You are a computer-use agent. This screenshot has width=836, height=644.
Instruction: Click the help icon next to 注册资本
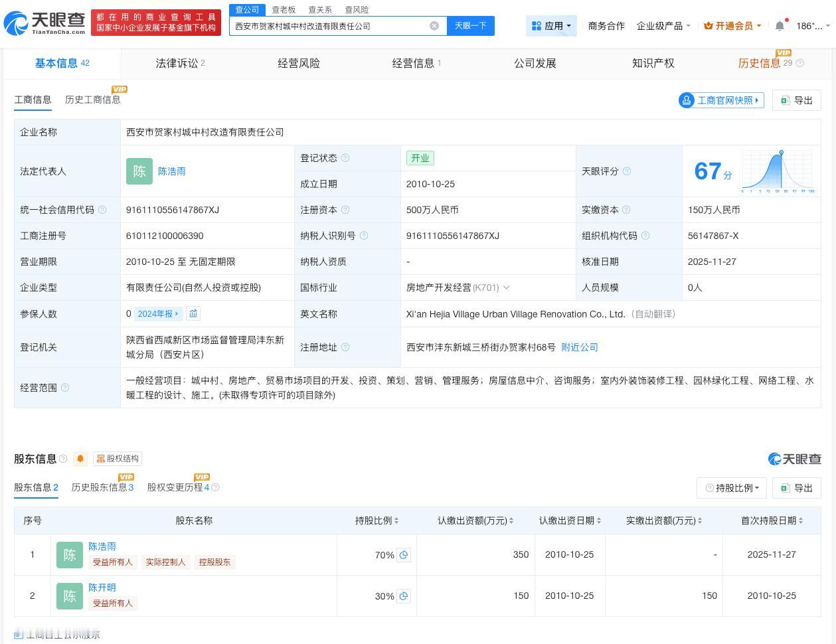pos(345,210)
